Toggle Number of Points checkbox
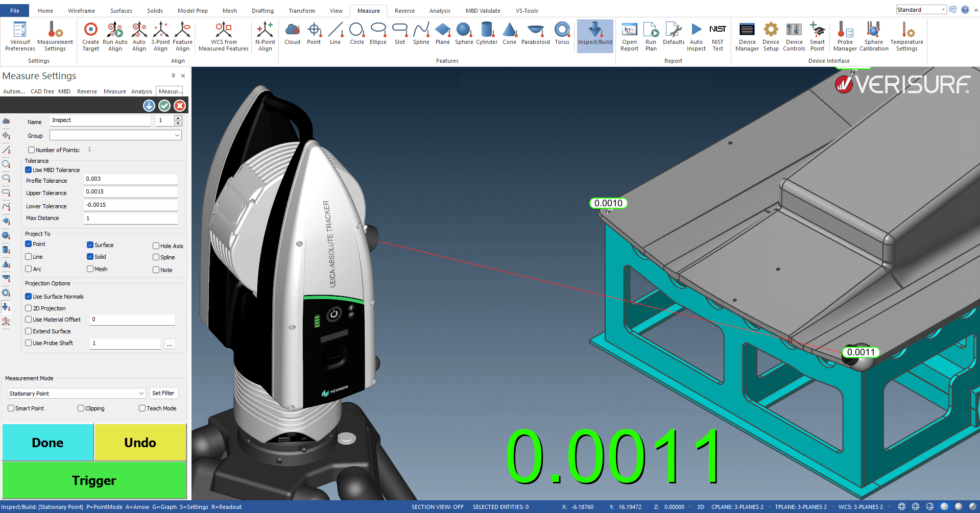 [x=32, y=150]
